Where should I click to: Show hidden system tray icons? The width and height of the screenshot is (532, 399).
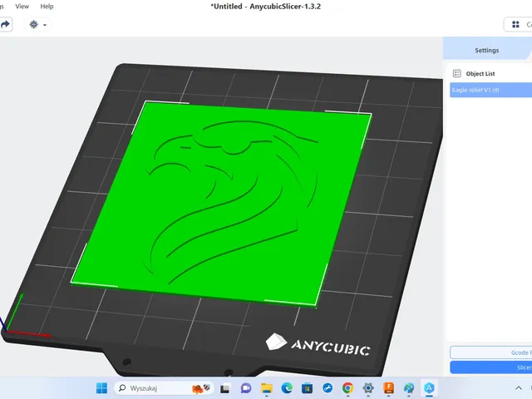[x=519, y=388]
